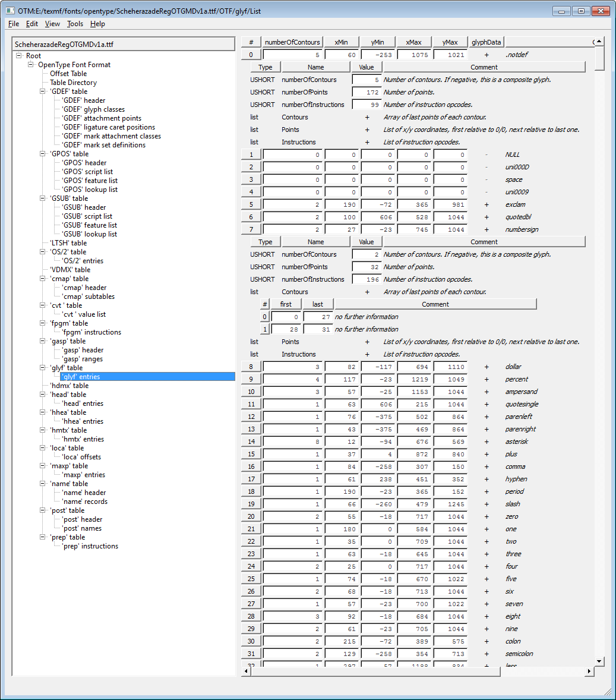The width and height of the screenshot is (616, 700).
Task: Select 'post' names item
Action: click(x=82, y=529)
